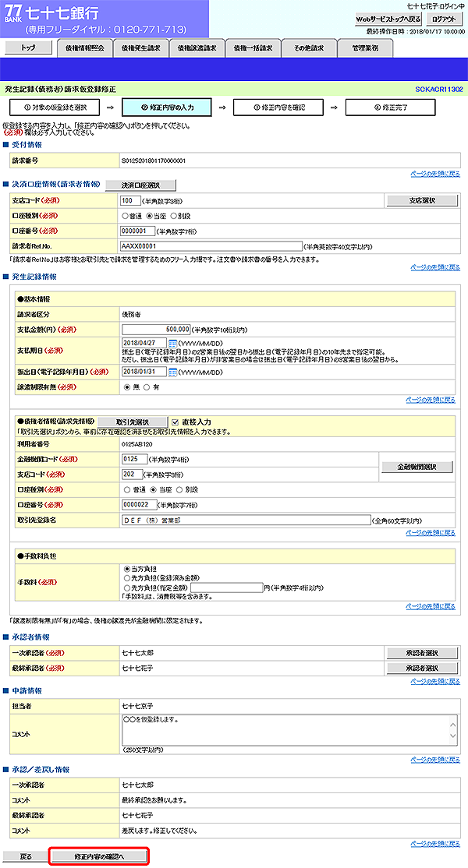Choose 先方負担(指定金額) for the fee
The image size is (468, 868).
coord(127,588)
